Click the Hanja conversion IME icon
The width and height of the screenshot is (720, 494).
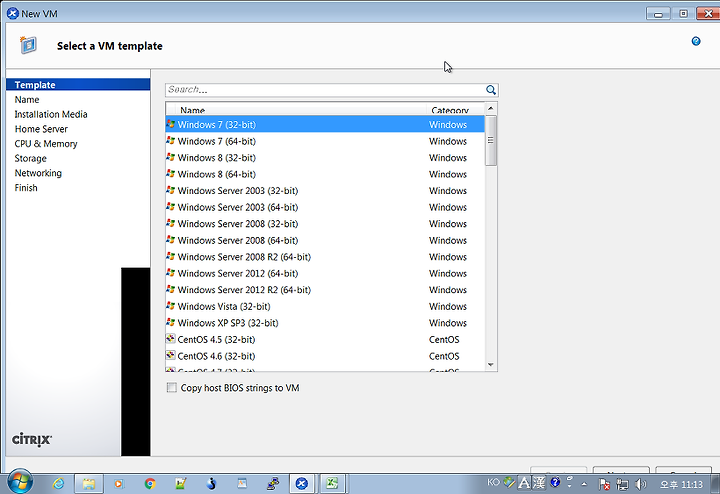[539, 483]
